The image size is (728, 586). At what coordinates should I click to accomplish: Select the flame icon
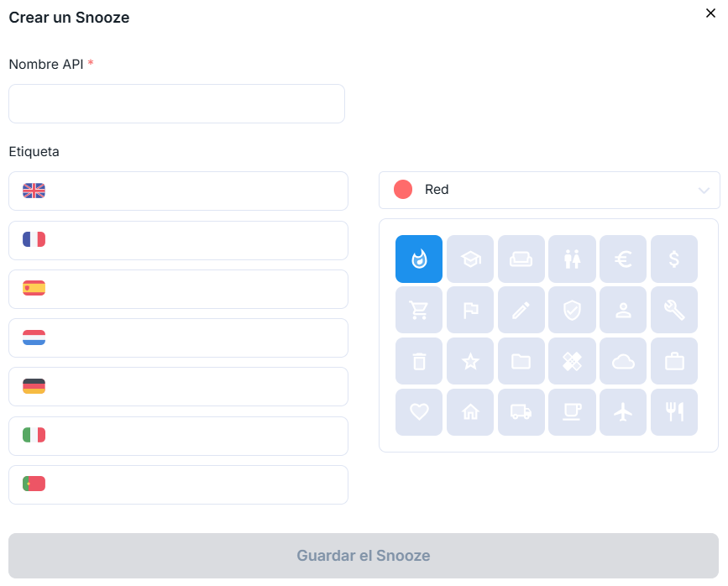pyautogui.click(x=419, y=259)
